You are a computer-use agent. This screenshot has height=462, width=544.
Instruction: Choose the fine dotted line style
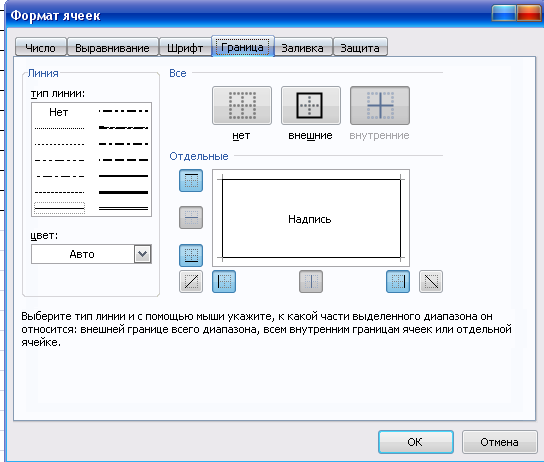coord(59,128)
